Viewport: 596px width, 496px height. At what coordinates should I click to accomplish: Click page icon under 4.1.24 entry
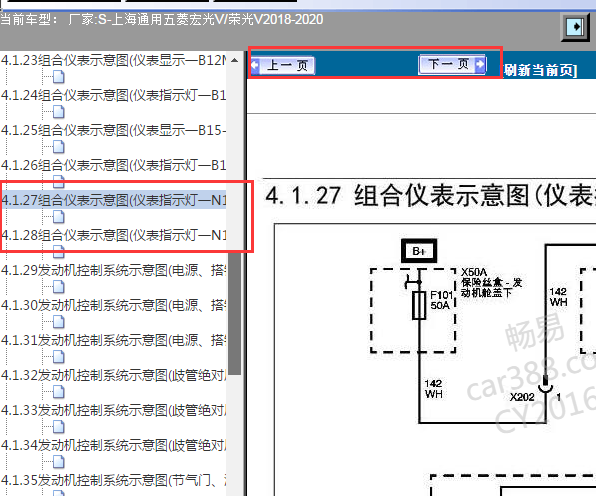59,112
